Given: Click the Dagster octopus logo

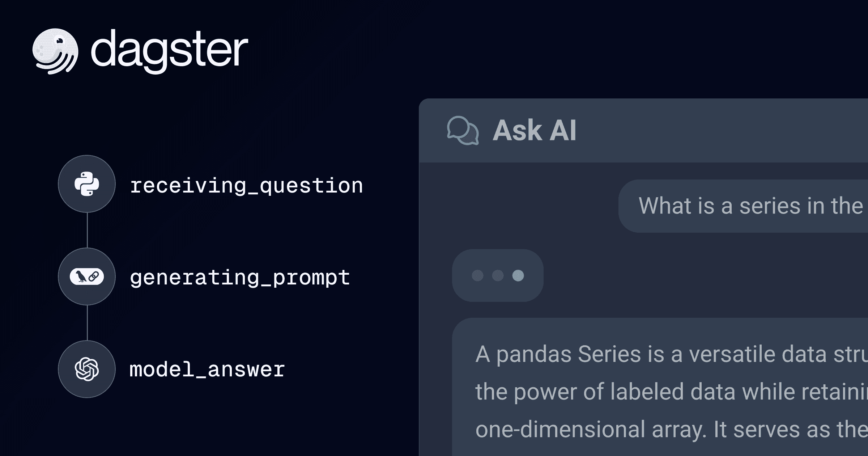Looking at the screenshot, I should [x=55, y=51].
